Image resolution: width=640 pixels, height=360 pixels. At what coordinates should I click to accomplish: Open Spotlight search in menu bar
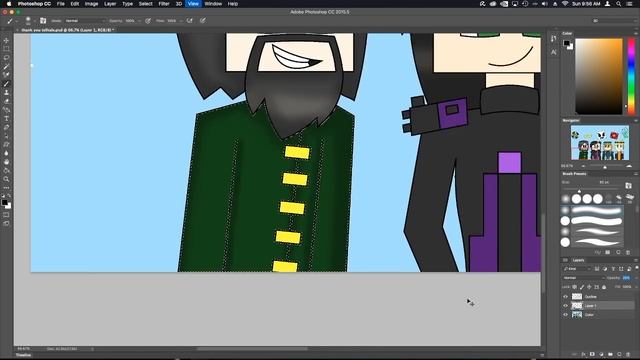[x=619, y=4]
